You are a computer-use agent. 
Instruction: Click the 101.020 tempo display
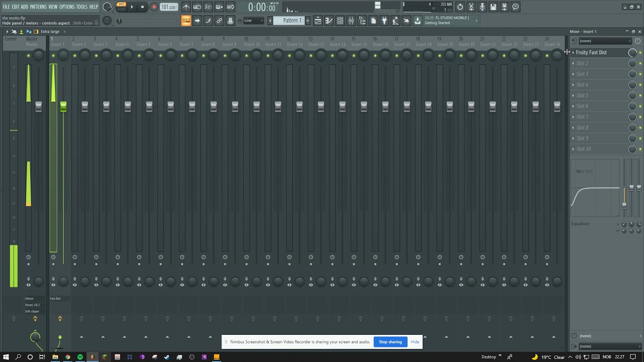(x=169, y=7)
